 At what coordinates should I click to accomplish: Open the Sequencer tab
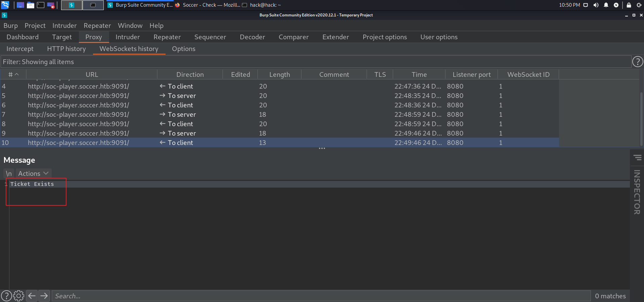tap(210, 37)
